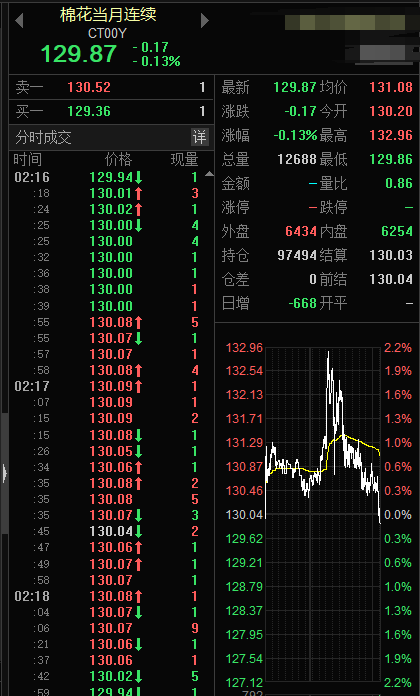Click scroll-up arrow of tick list
The image size is (420, 696).
pos(209,174)
